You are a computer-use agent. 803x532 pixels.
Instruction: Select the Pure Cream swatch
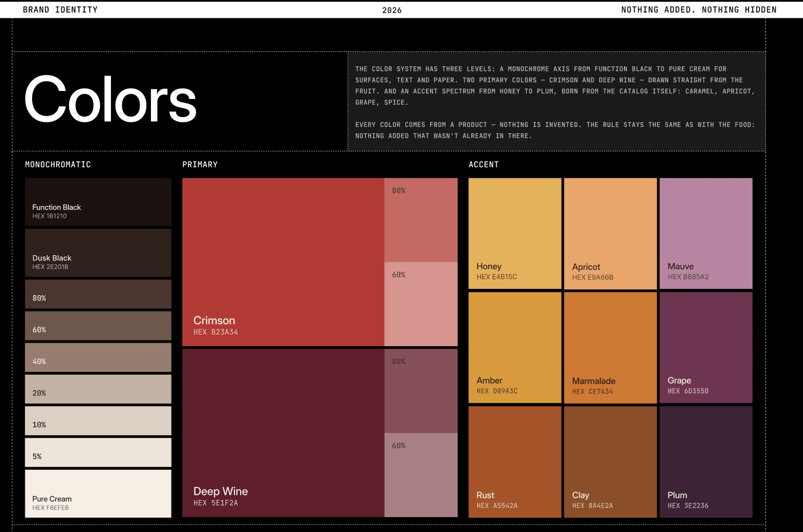coord(98,494)
